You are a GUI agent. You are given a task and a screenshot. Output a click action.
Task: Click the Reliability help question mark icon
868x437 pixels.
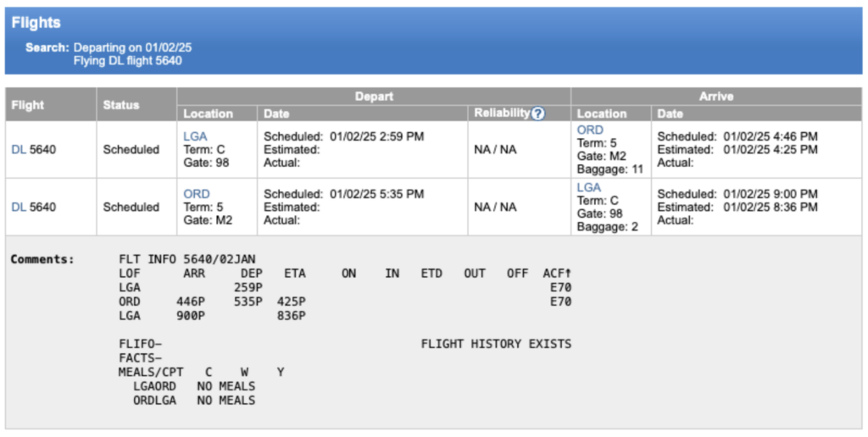click(x=537, y=113)
